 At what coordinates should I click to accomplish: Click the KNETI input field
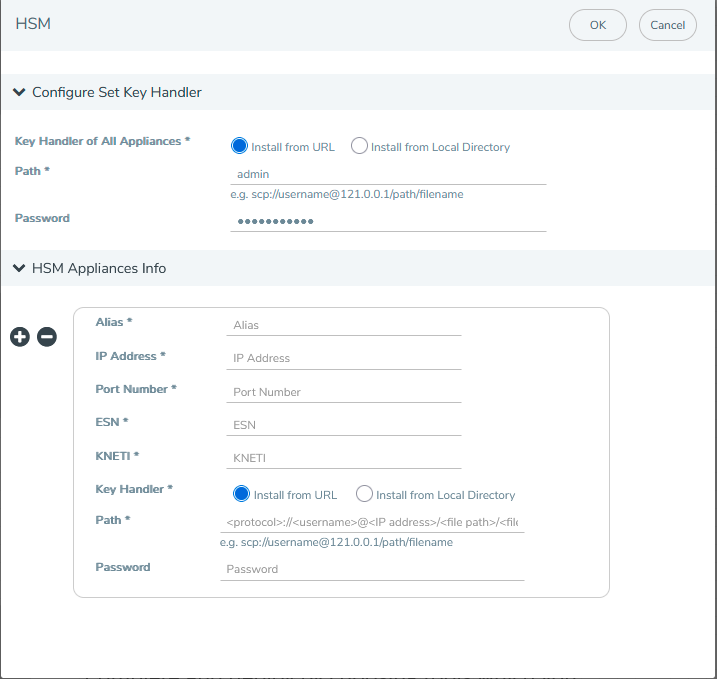point(344,458)
